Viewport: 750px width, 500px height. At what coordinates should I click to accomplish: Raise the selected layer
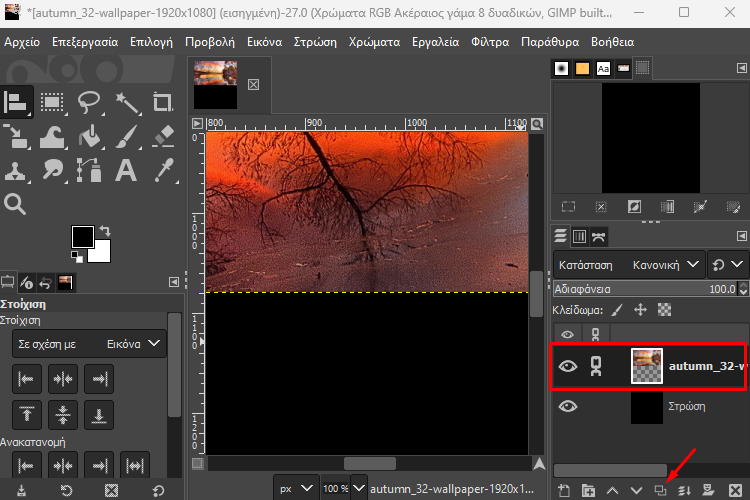pos(612,490)
